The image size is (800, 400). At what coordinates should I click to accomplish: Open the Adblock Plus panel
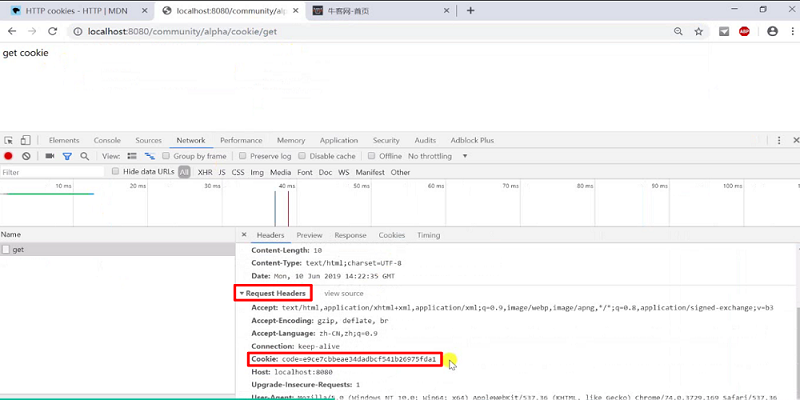(x=472, y=140)
